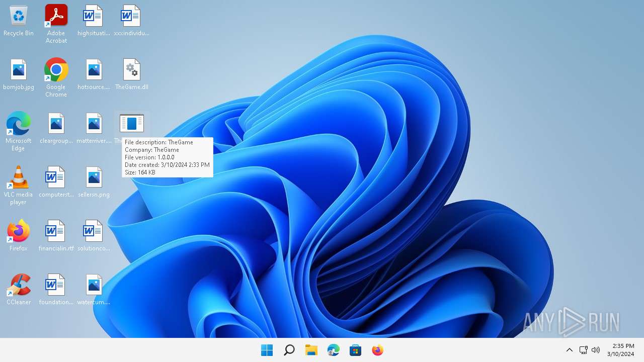
Task: Select the bornjob.jpg image file
Action: [x=19, y=74]
